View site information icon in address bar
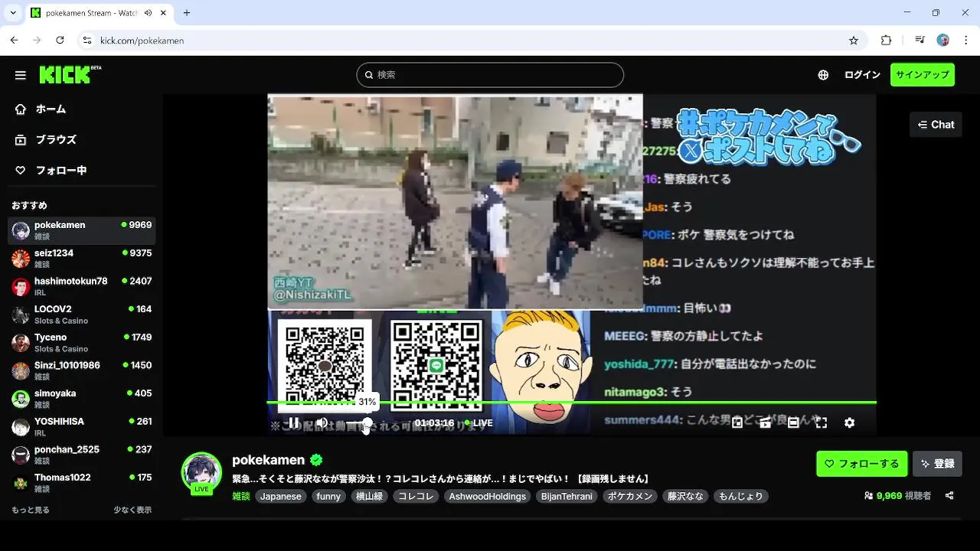 click(87, 41)
